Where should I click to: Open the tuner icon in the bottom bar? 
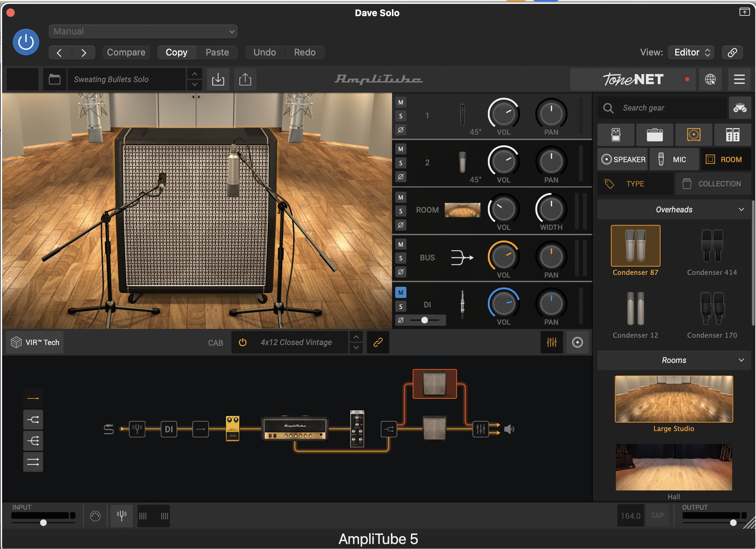point(121,516)
